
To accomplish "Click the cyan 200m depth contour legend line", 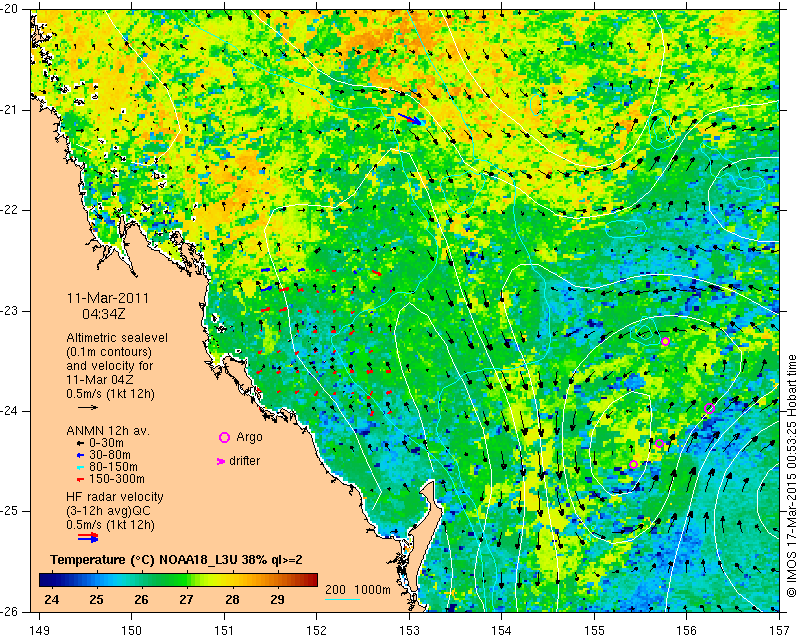I will [342, 599].
